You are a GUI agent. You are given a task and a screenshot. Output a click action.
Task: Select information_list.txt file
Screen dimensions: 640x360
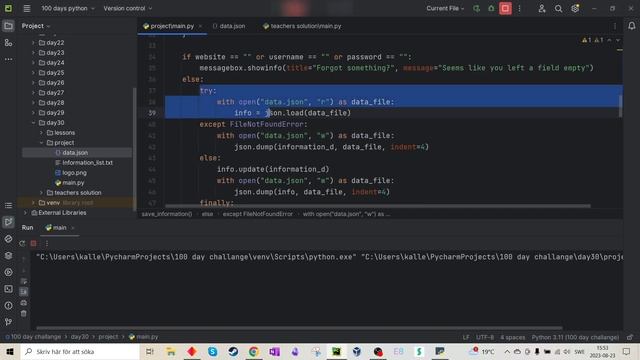point(84,162)
